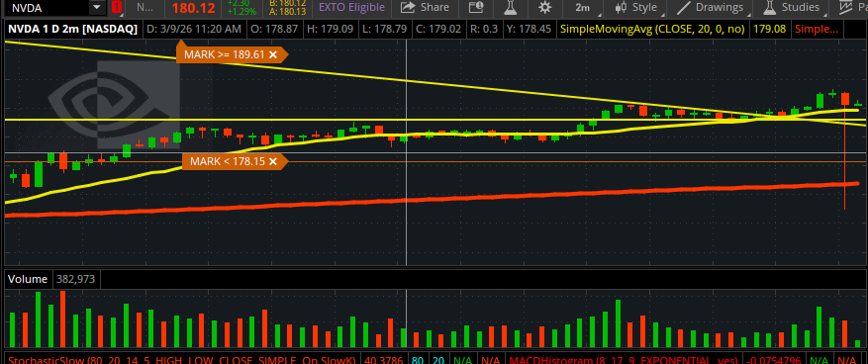Image resolution: width=868 pixels, height=364 pixels.
Task: Click the L: 178.79 low value
Action: (x=384, y=29)
